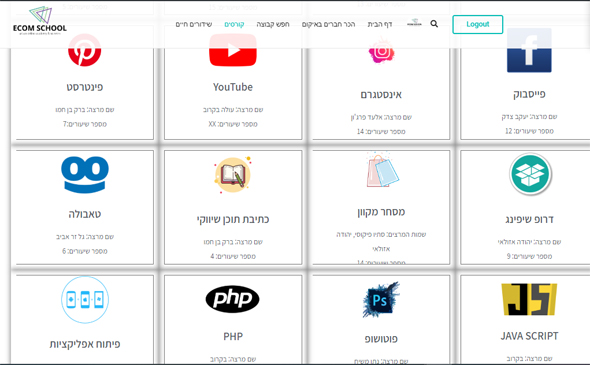Image resolution: width=590 pixels, height=365 pixels.
Task: Click the JAVA SCRIPT course title
Action: click(529, 336)
